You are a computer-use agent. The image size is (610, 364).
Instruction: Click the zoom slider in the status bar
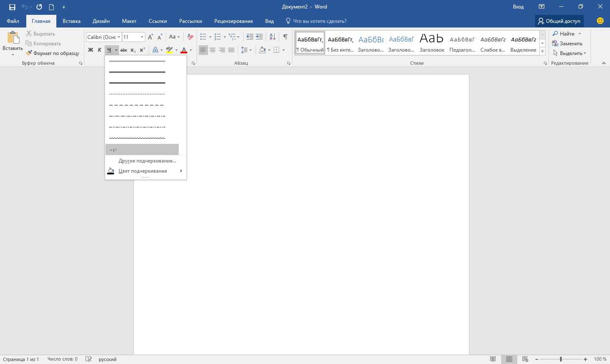560,359
